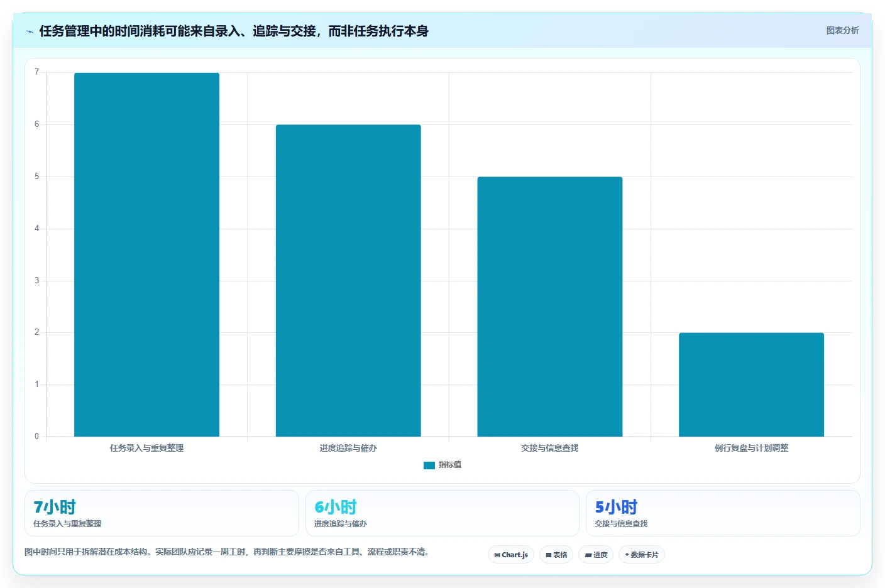Click the y-axis value 1
This screenshot has width=885, height=588.
tap(36, 384)
